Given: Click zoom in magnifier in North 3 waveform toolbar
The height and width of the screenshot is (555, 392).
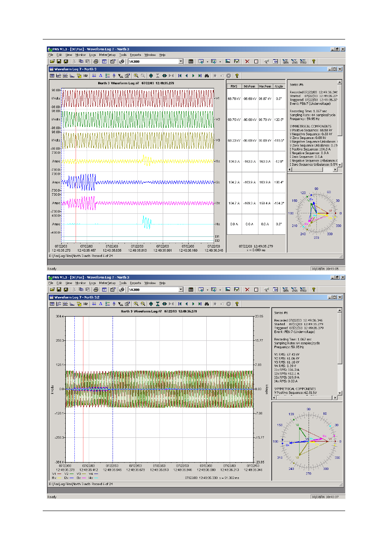Looking at the screenshot, I should 136,76.
